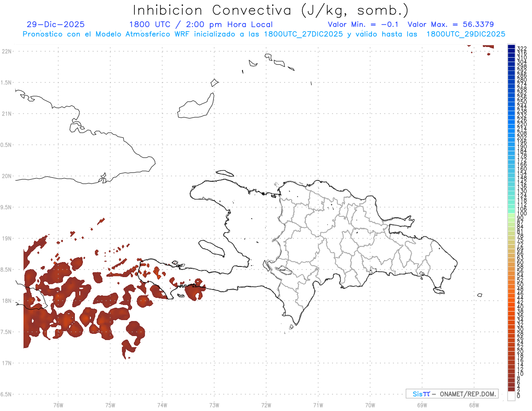
Task: Click the colorbar value label '40'
Action: (x=520, y=307)
